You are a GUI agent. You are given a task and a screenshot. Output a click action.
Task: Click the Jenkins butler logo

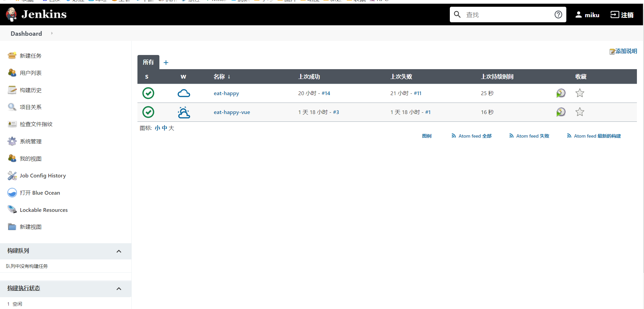11,15
